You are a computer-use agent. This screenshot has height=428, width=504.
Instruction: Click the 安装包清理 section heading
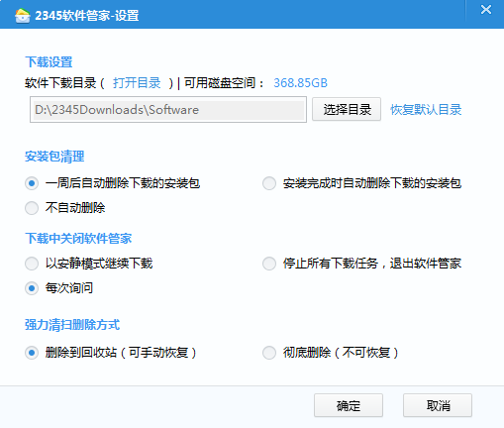click(x=54, y=157)
